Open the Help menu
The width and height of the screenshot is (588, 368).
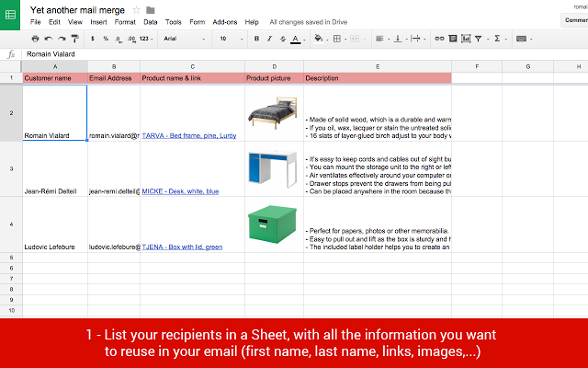click(252, 22)
